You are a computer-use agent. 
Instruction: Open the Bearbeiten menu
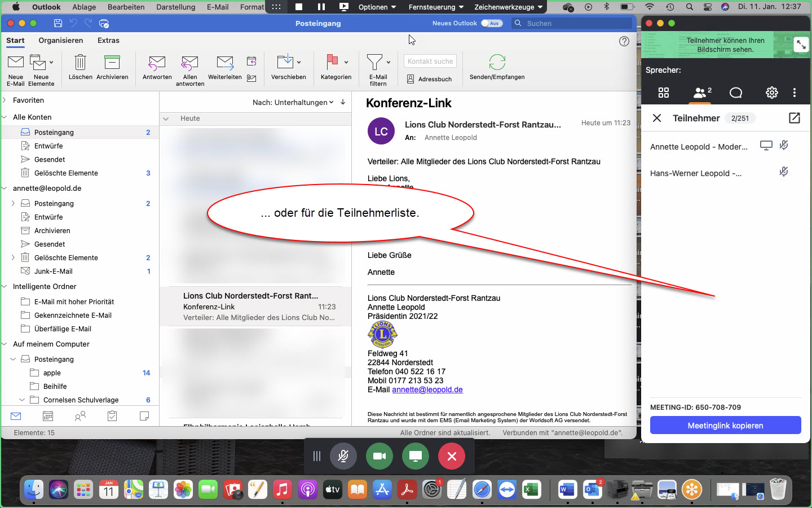click(126, 7)
